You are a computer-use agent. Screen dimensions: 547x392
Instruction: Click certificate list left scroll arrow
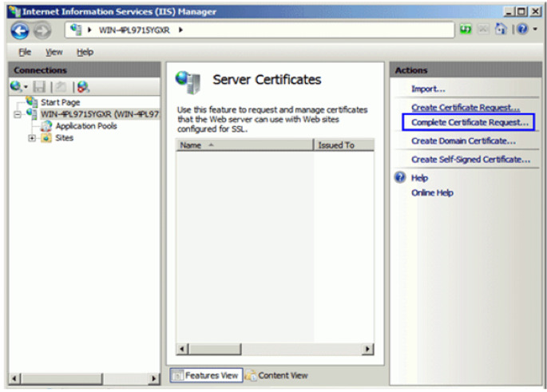coord(182,349)
